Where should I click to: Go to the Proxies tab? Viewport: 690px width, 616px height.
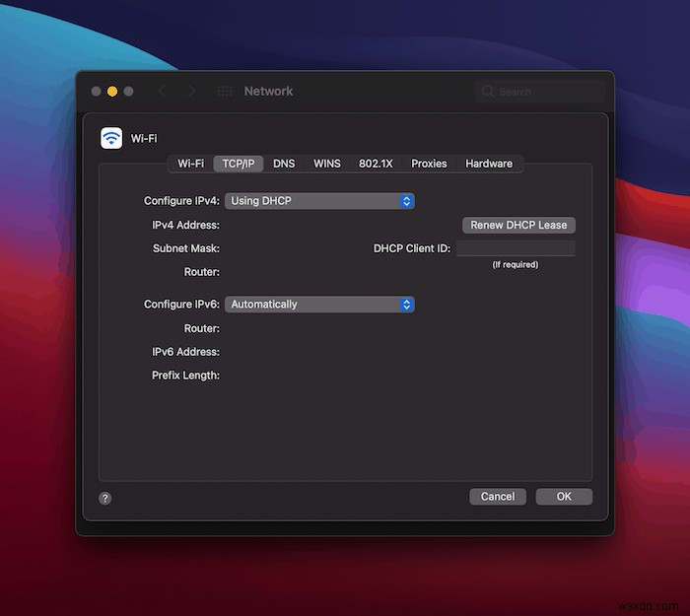point(429,164)
